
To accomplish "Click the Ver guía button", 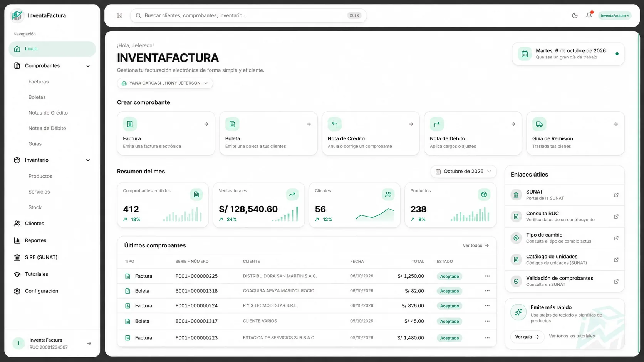I will pyautogui.click(x=527, y=337).
